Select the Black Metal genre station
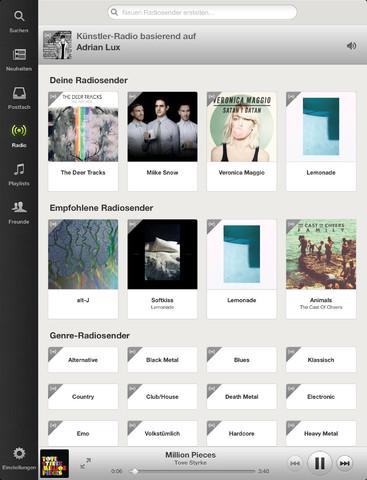Image resolution: width=367 pixels, height=480 pixels. point(162,360)
